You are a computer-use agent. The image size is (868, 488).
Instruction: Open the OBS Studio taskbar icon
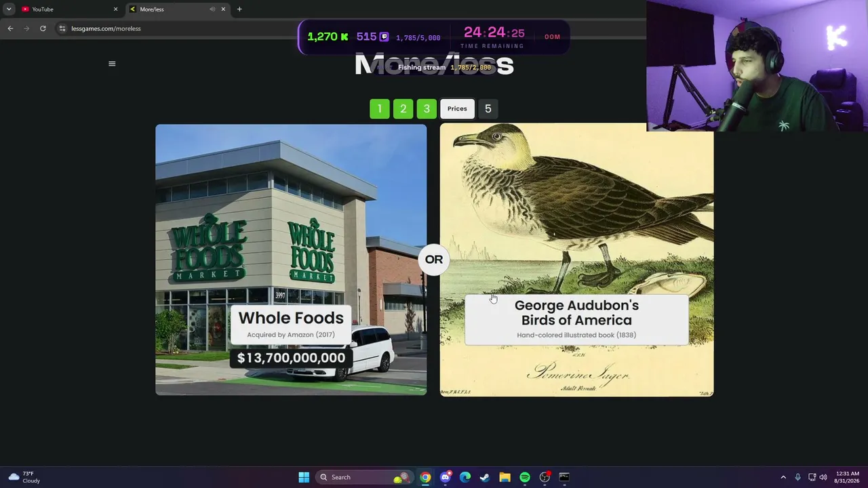545,477
